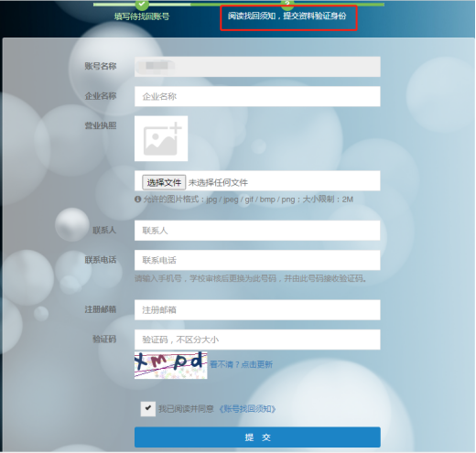Image resolution: width=476 pixels, height=453 pixels.
Task: Click the info icon beside the allowed image formats
Action: pyautogui.click(x=138, y=200)
